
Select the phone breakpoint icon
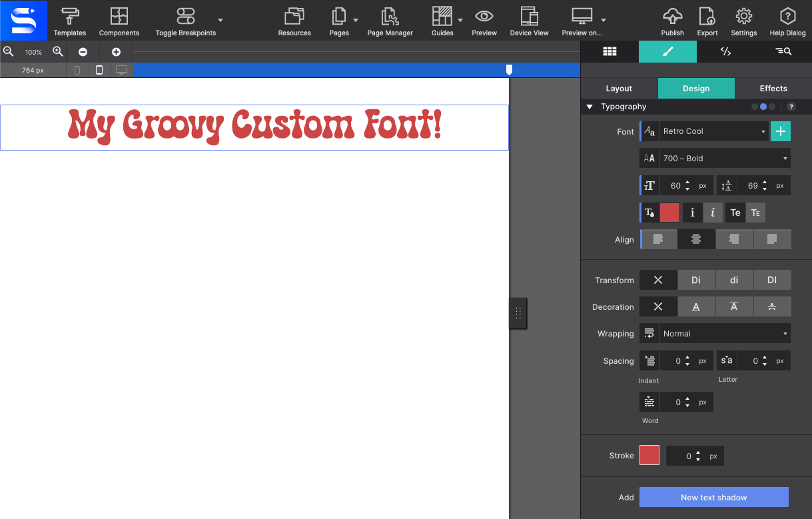[77, 70]
